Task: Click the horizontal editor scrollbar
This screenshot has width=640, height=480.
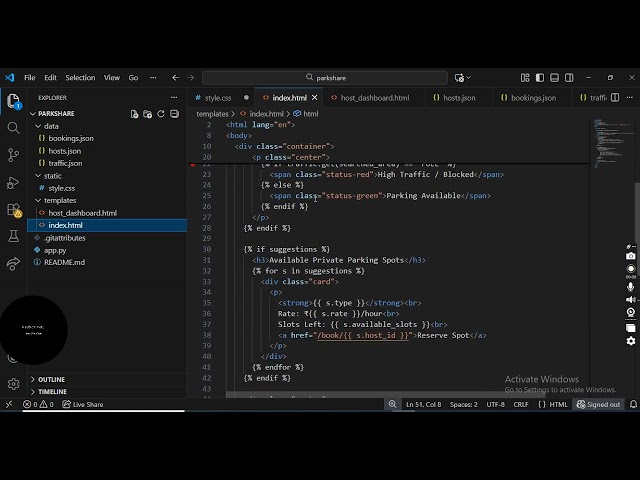Action: pyautogui.click(x=385, y=395)
